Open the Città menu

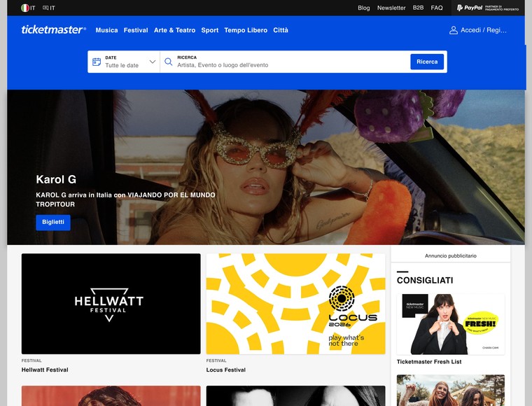[281, 30]
